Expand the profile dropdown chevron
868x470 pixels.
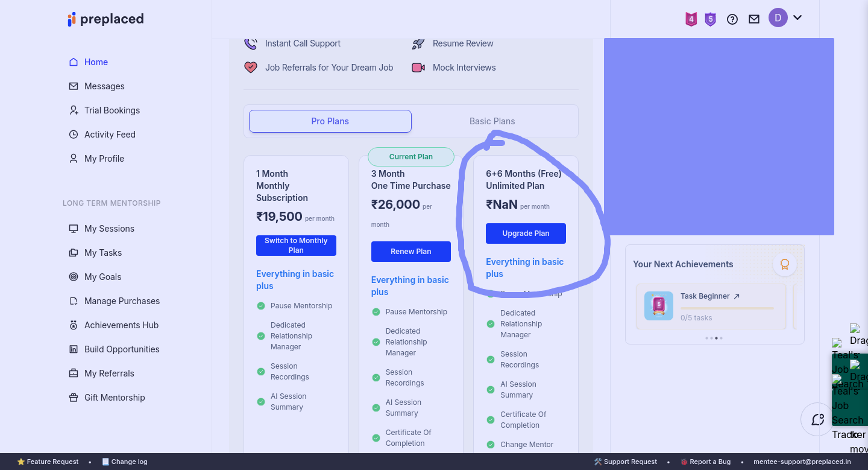tap(797, 17)
